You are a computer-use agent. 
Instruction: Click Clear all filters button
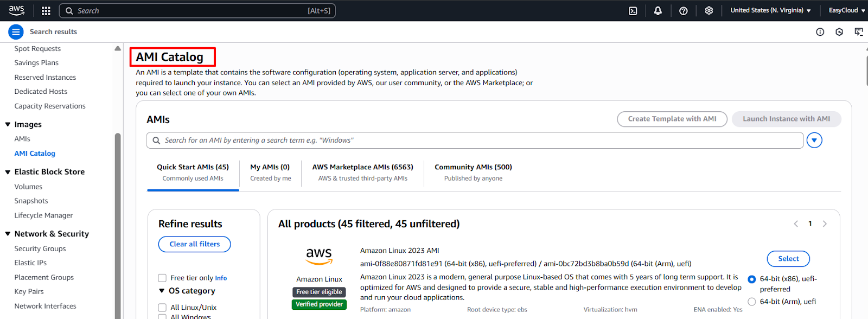[195, 244]
